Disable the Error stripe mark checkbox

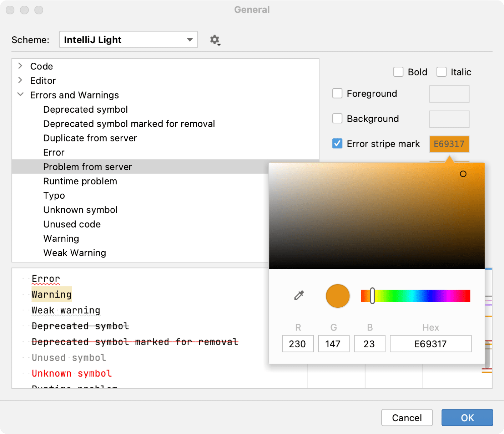(x=337, y=144)
